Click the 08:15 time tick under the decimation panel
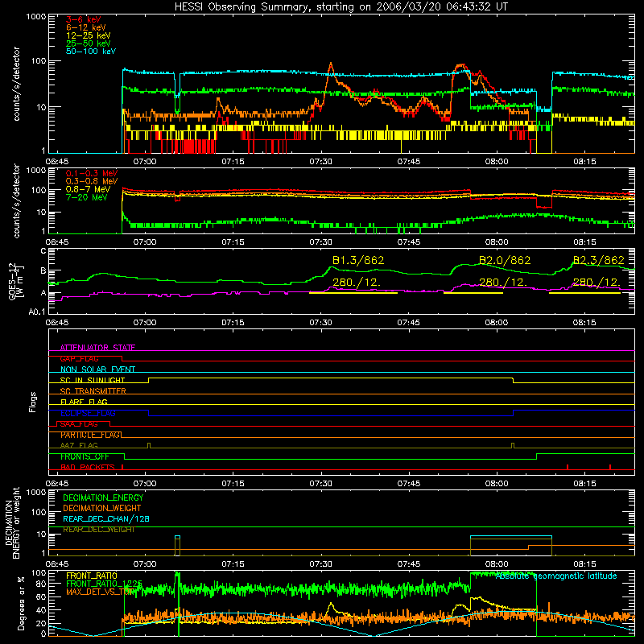 (x=584, y=564)
